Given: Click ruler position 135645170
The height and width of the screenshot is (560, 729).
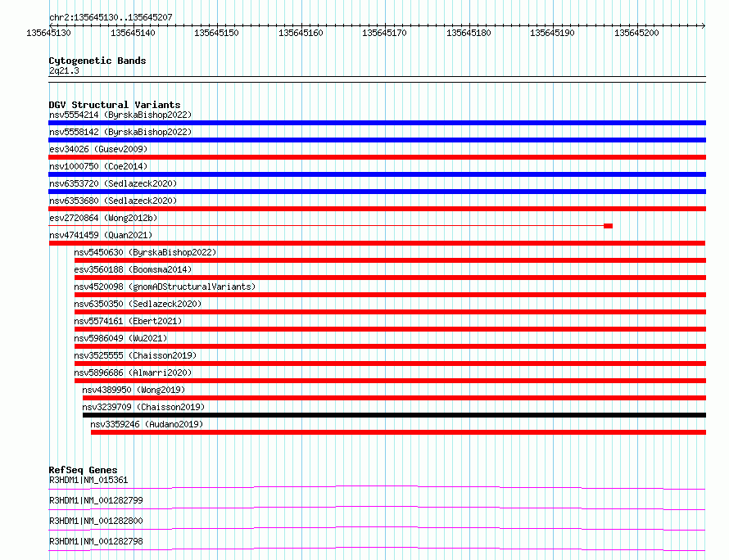Looking at the screenshot, I should [x=384, y=33].
